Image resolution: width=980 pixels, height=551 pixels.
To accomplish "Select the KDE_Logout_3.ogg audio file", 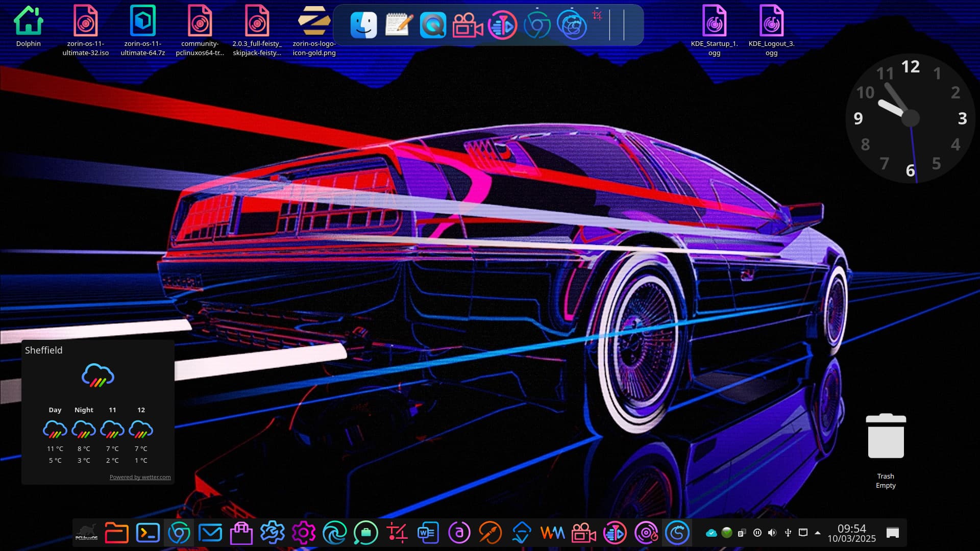I will (x=771, y=30).
